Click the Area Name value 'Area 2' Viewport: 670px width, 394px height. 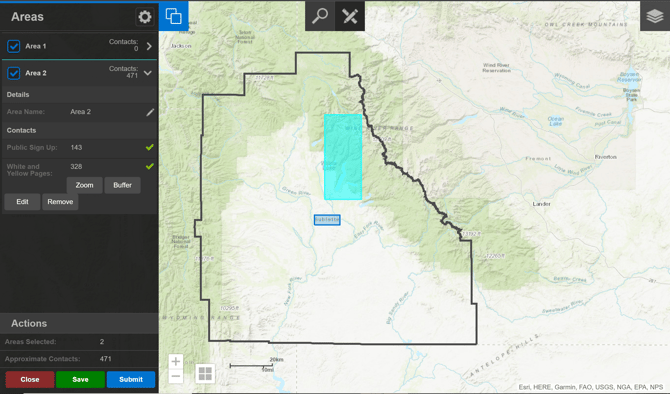(80, 112)
